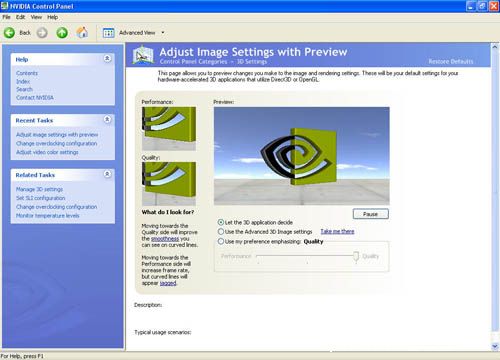
Task: Open the Help menu
Action: click(52, 17)
